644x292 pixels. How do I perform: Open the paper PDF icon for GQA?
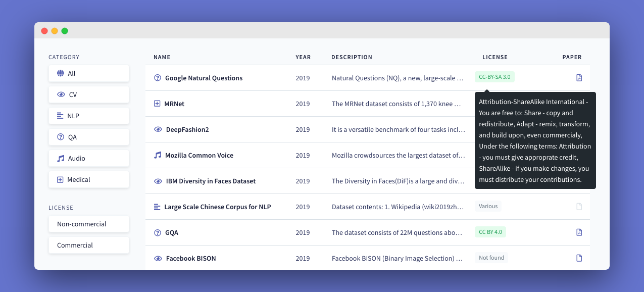(579, 232)
